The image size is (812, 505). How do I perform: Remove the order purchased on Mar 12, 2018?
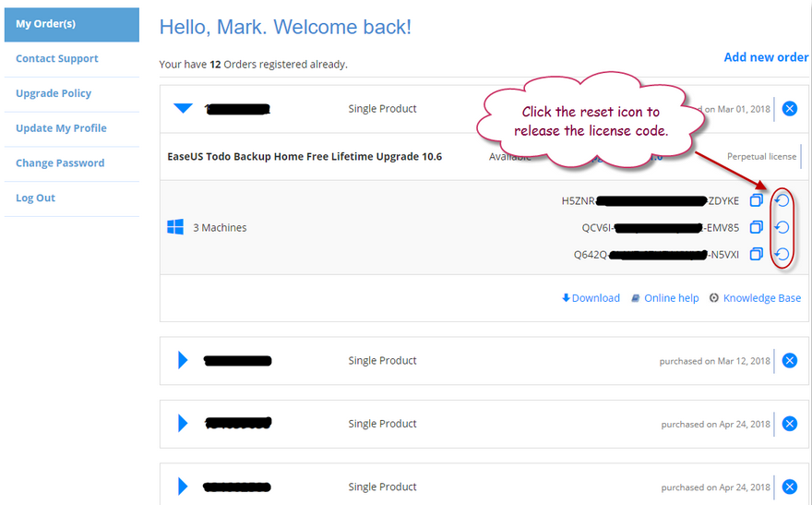(789, 360)
